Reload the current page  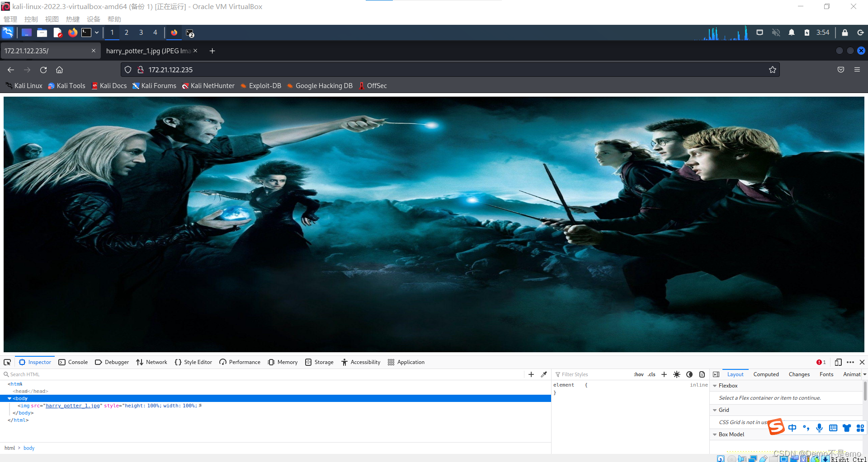[x=43, y=70]
